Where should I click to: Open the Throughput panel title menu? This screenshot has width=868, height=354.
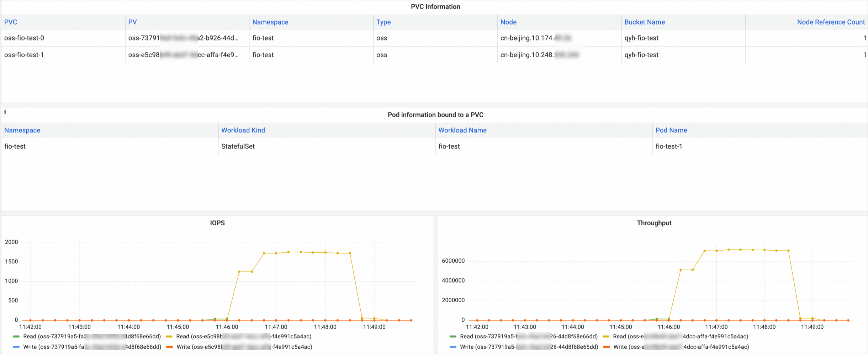(654, 223)
